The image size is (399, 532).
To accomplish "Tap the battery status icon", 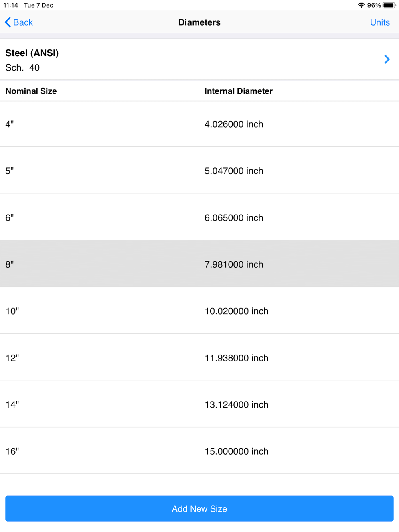I will pyautogui.click(x=389, y=5).
